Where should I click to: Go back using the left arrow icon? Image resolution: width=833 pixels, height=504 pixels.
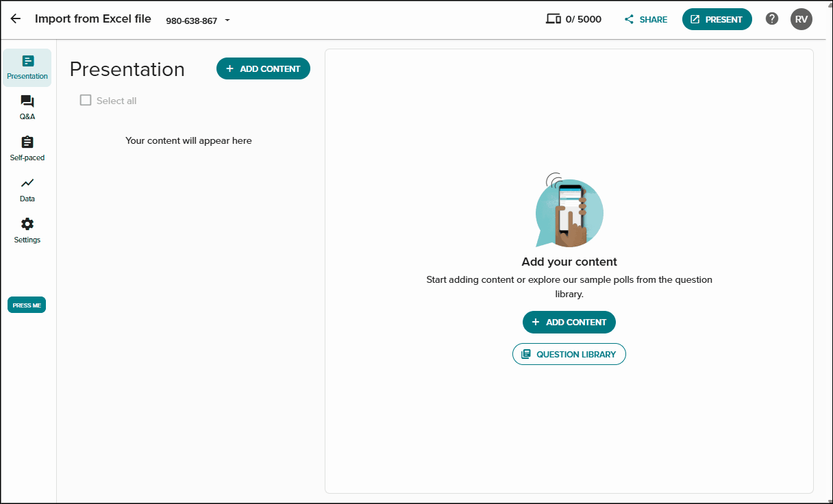click(x=16, y=19)
